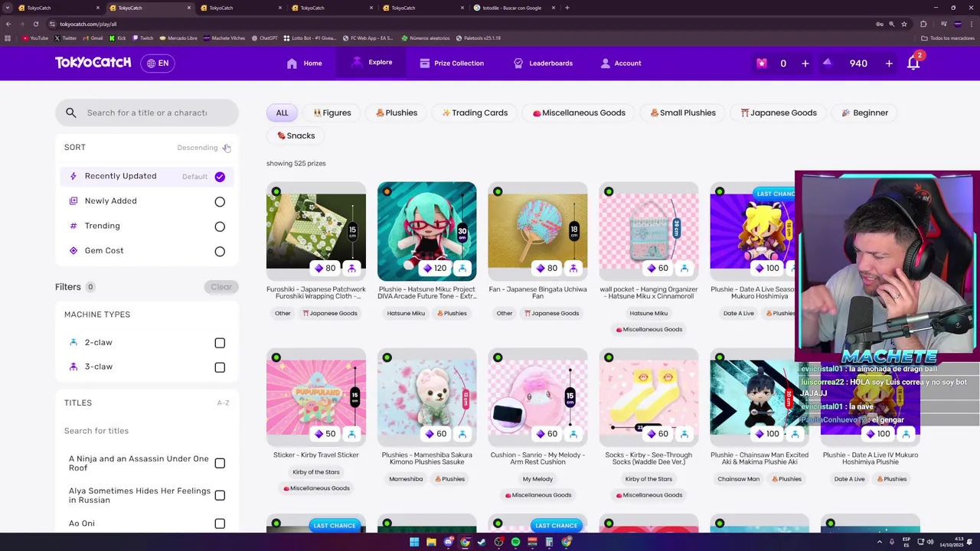This screenshot has height=551, width=980.
Task: Open the My Melody Arm Rest Cushion
Action: pyautogui.click(x=537, y=397)
